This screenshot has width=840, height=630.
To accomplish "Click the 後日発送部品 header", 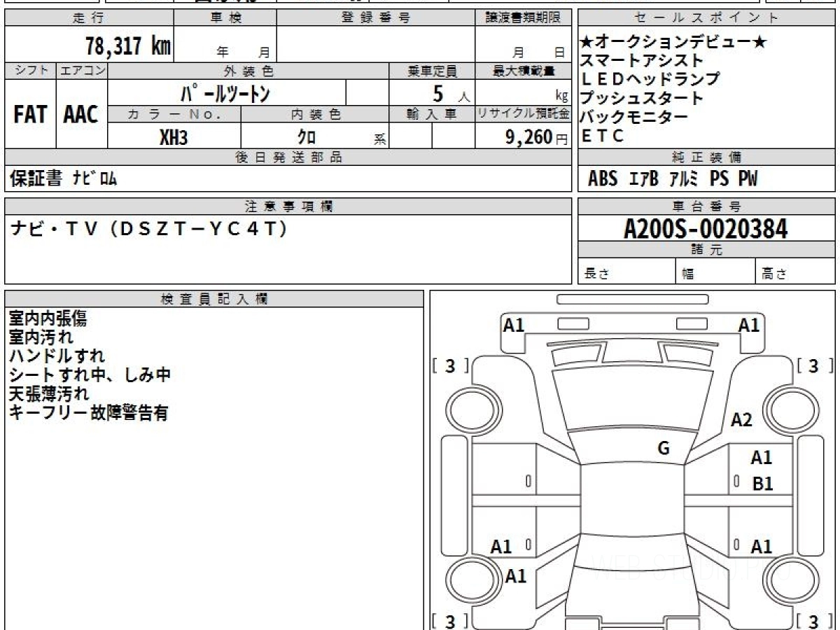I will (288, 157).
